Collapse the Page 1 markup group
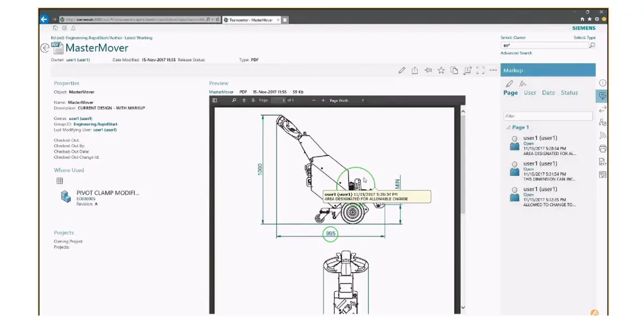This screenshot has height=322, width=644. 509,128
